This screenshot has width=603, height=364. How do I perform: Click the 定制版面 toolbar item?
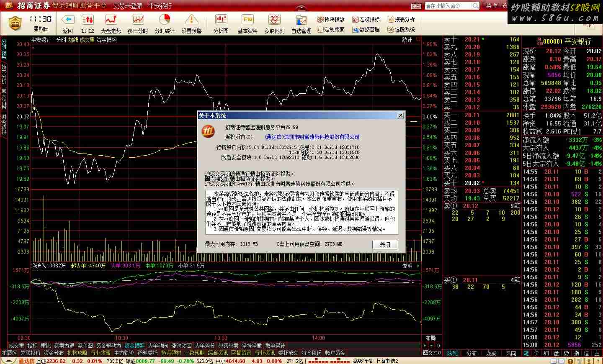tap(331, 29)
